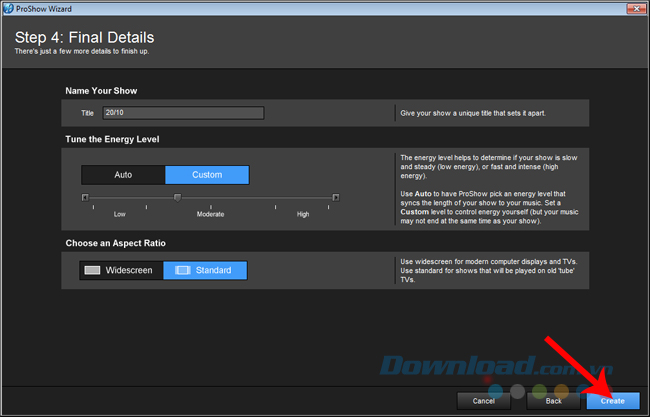
Task: Select Custom energy level mode
Action: 207,175
